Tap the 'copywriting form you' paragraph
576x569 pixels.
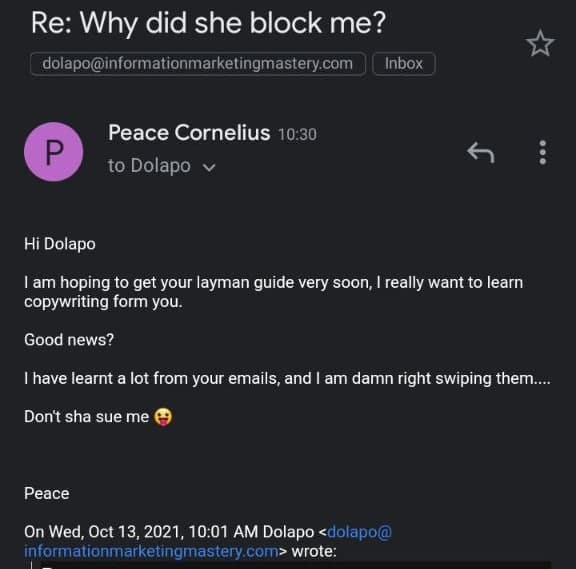point(273,292)
